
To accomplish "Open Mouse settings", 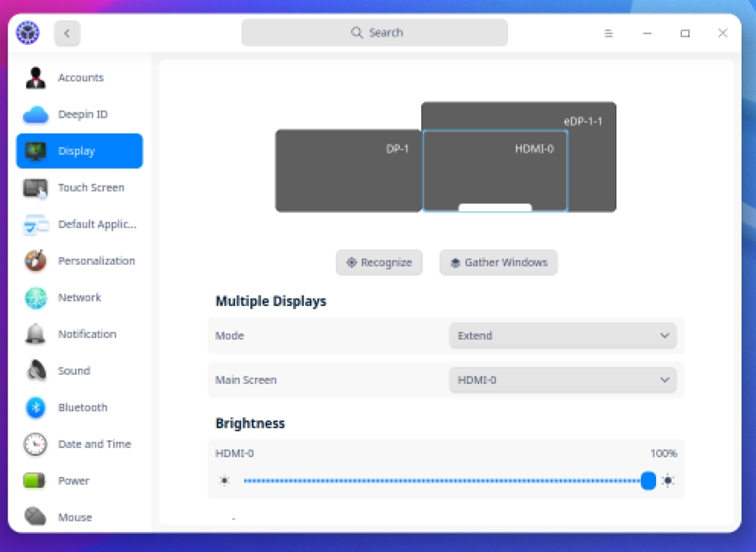I will pyautogui.click(x=79, y=517).
